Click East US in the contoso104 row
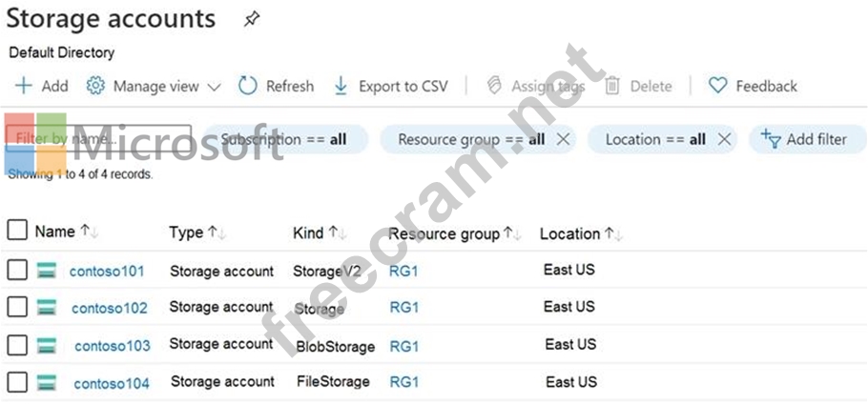 571,382
